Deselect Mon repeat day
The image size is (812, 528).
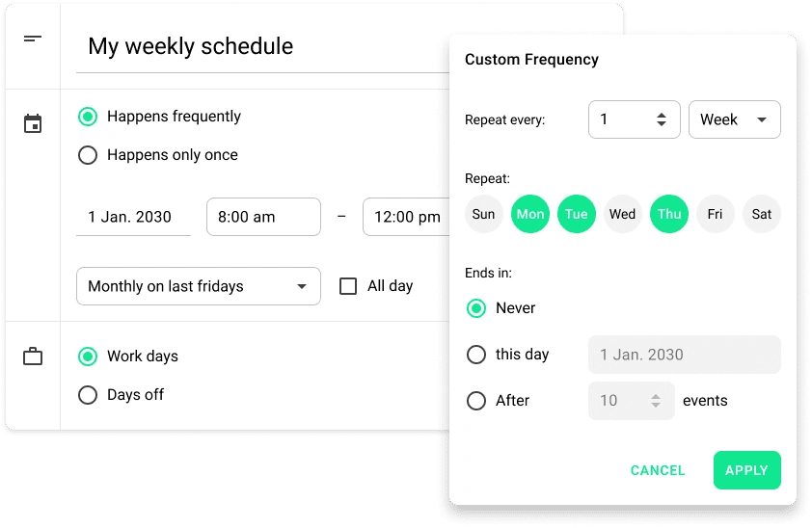click(530, 214)
